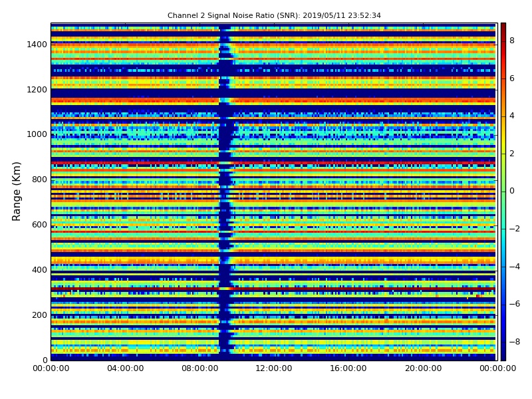Click the 'Range (Km)' y-axis label
Viewport: 532px width, 399px height.
click(x=16, y=192)
